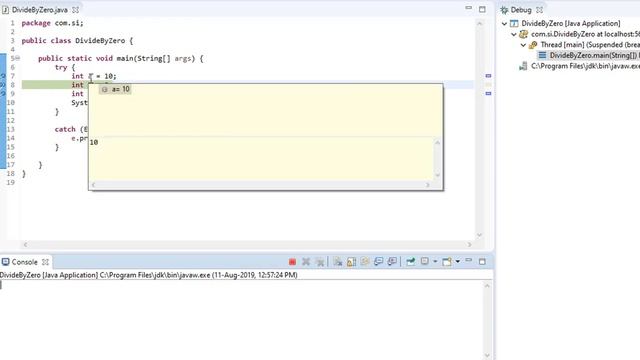Click Display Selected Console icon
Screen dimensions: 640x360
[425, 261]
